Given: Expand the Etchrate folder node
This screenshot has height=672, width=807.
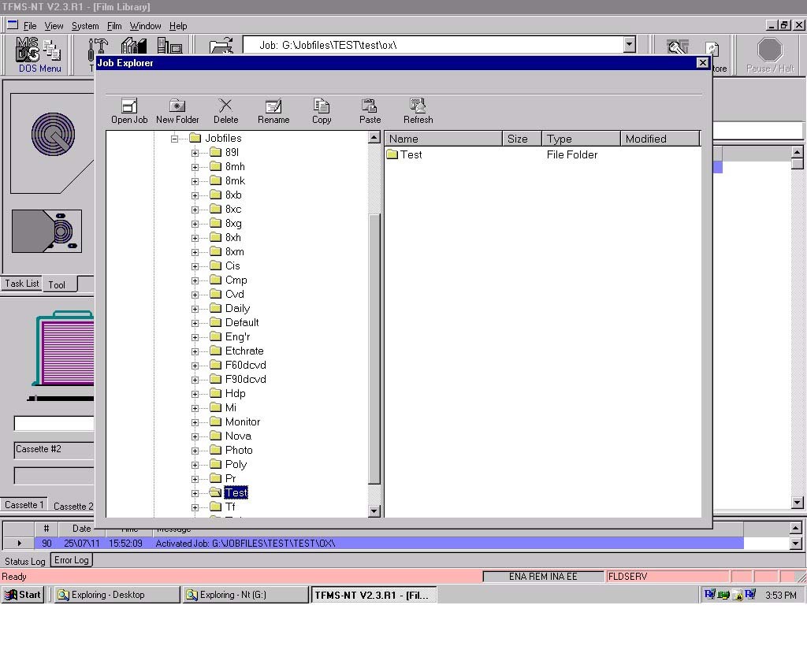Looking at the screenshot, I should (x=195, y=351).
